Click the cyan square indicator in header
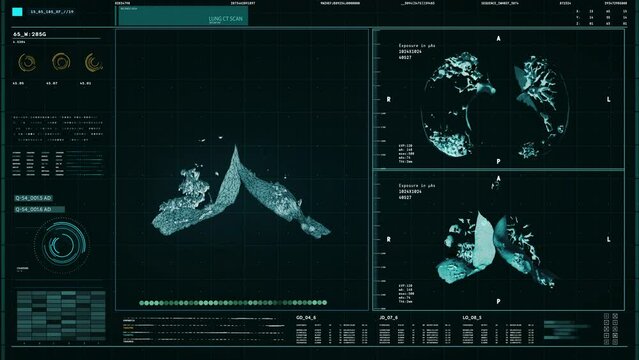Viewport: 639px width, 360px height. pos(17,12)
